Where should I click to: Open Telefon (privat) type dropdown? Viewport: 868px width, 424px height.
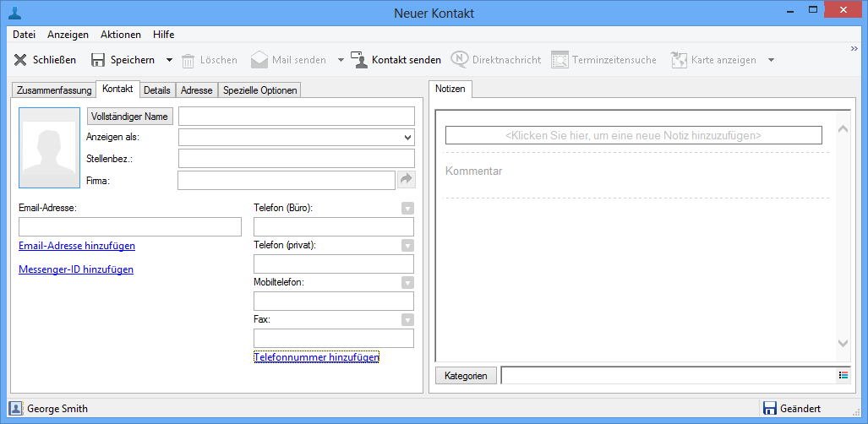click(407, 246)
